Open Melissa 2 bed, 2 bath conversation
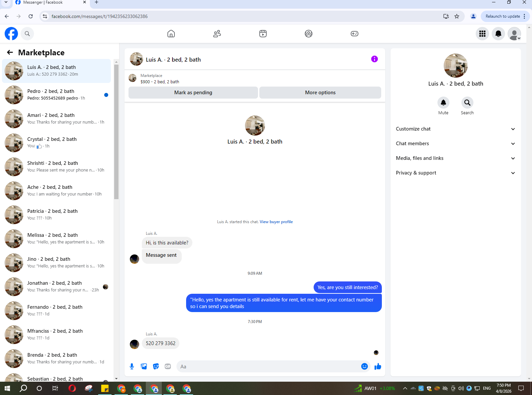Viewport: 532px width, 395px height. [x=57, y=238]
